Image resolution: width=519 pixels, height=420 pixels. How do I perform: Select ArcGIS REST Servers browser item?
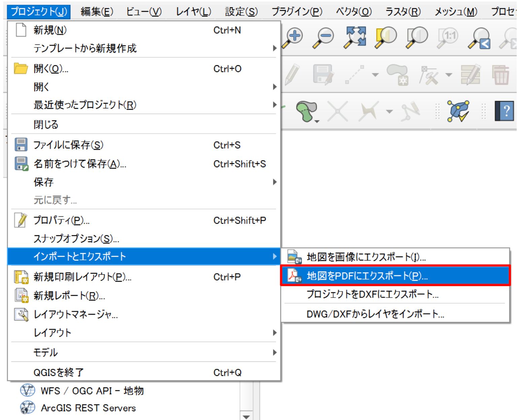tap(78, 408)
